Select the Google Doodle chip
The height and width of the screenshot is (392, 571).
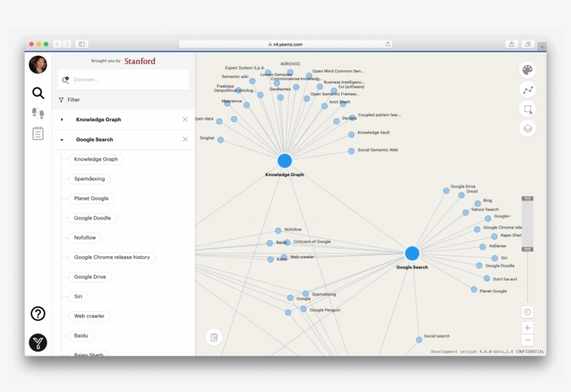[x=93, y=218]
